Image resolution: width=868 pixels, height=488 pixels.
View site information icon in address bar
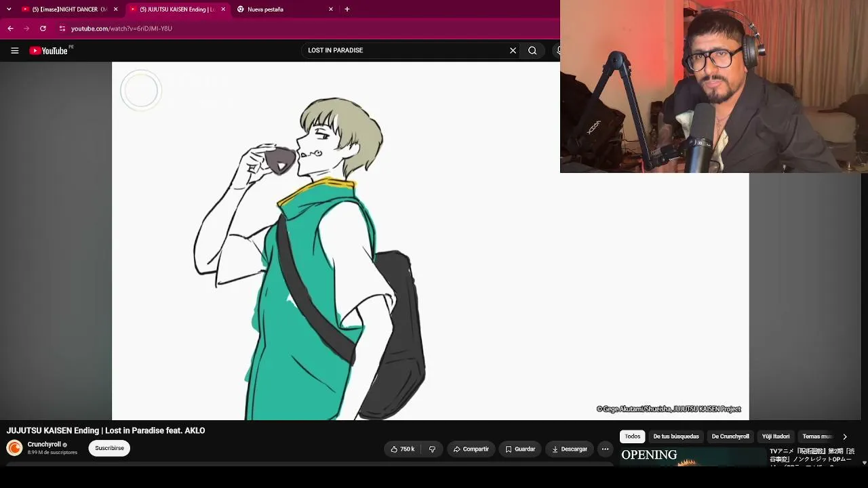tap(62, 28)
